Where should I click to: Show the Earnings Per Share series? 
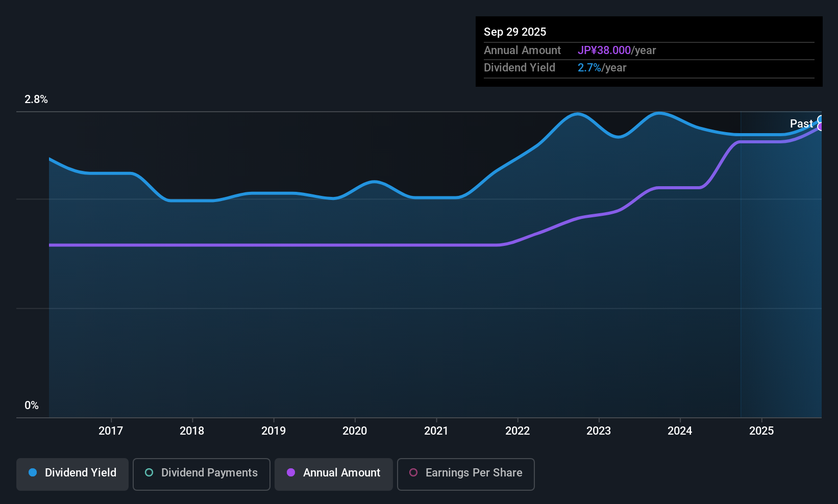[465, 473]
